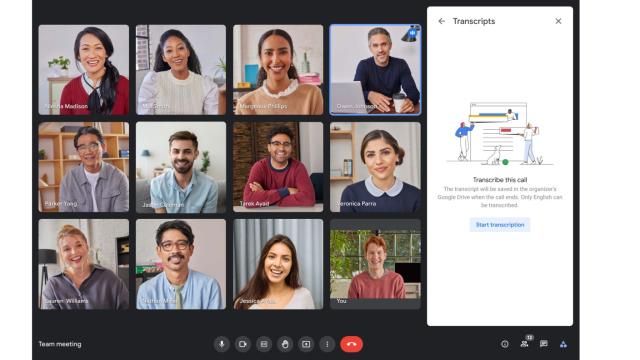
Task: Click the 'Transcripts' panel title
Action: pos(474,21)
